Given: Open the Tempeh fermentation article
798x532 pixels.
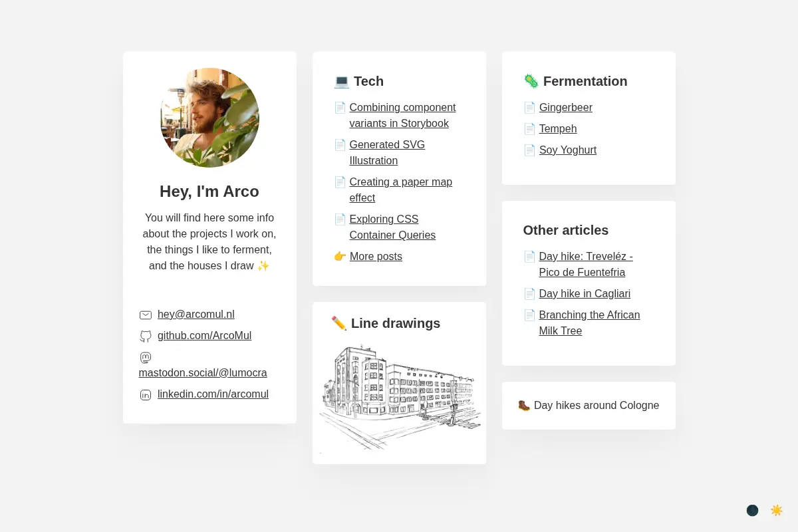Looking at the screenshot, I should coord(558,128).
